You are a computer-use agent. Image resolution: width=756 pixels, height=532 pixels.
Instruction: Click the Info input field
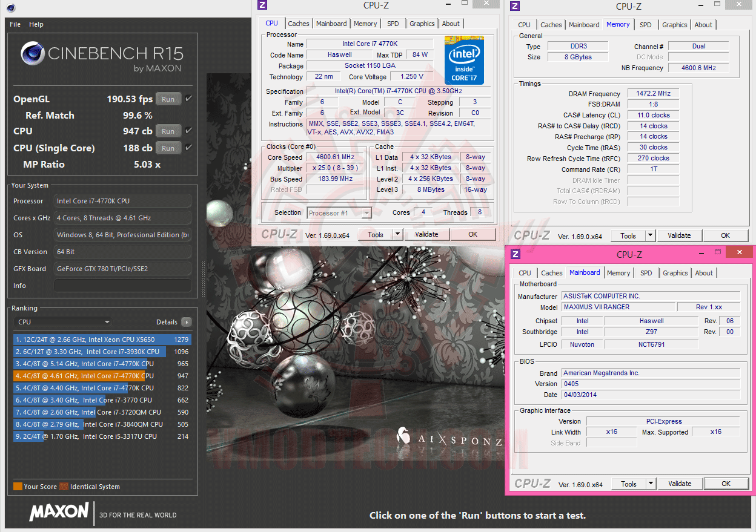pyautogui.click(x=122, y=286)
